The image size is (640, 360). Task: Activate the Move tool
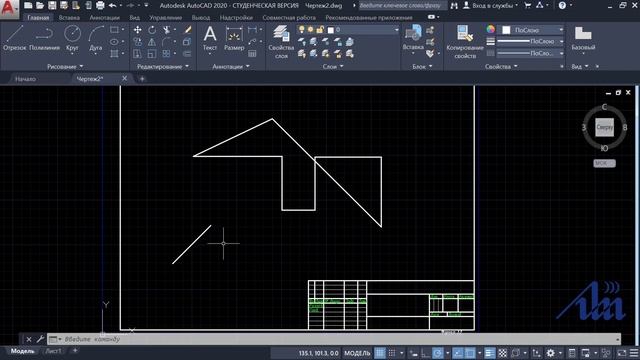pyautogui.click(x=138, y=30)
